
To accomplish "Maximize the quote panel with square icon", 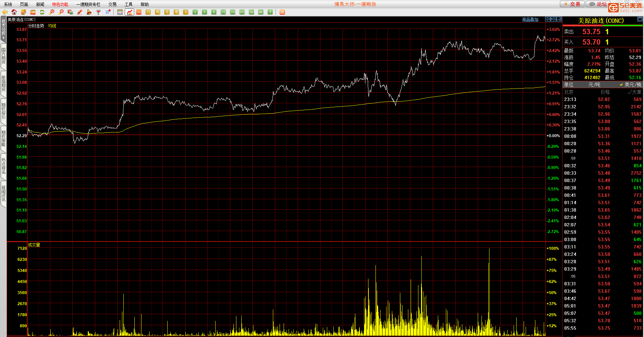I will (x=640, y=19).
